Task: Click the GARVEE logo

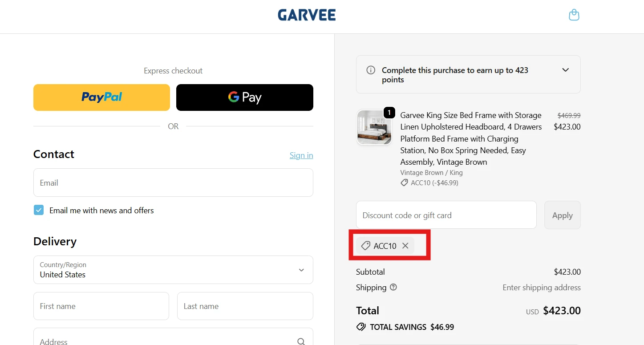Action: [307, 15]
